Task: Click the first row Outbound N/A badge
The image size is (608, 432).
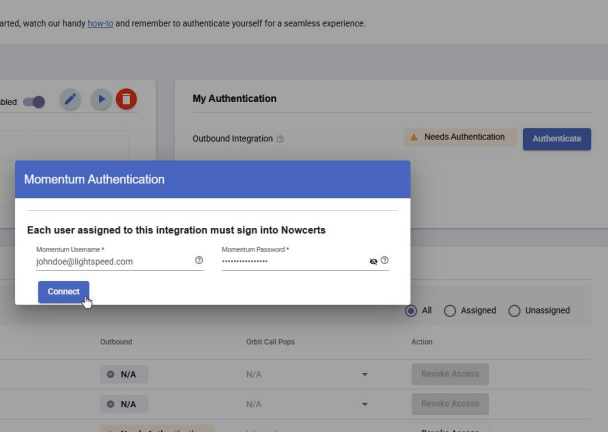Action: pyautogui.click(x=124, y=374)
